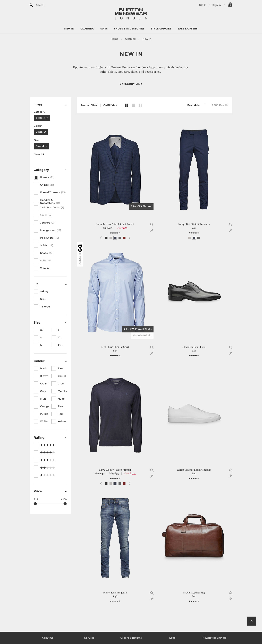Collapse the Colour filter section

point(66,361)
